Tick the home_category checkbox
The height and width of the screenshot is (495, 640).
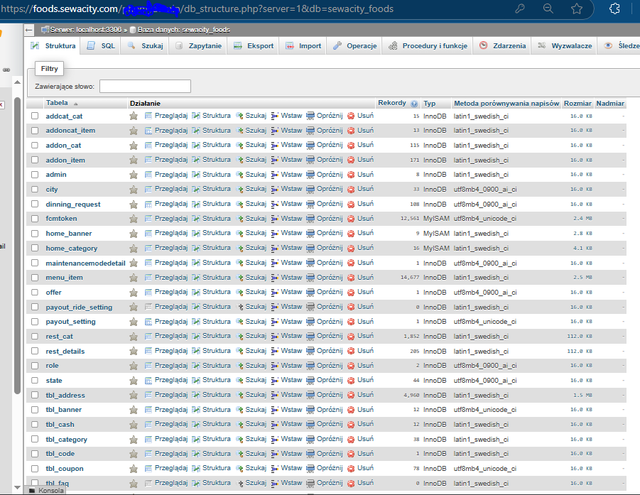(35, 248)
